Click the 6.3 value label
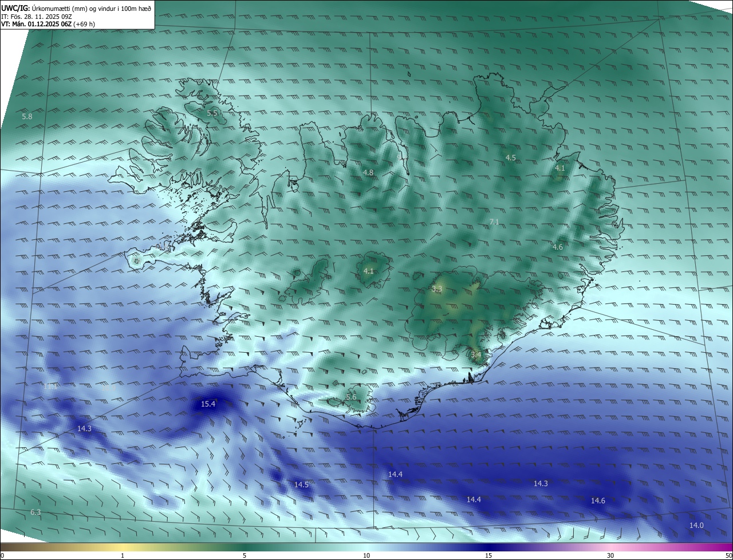733x560 pixels. coord(36,512)
